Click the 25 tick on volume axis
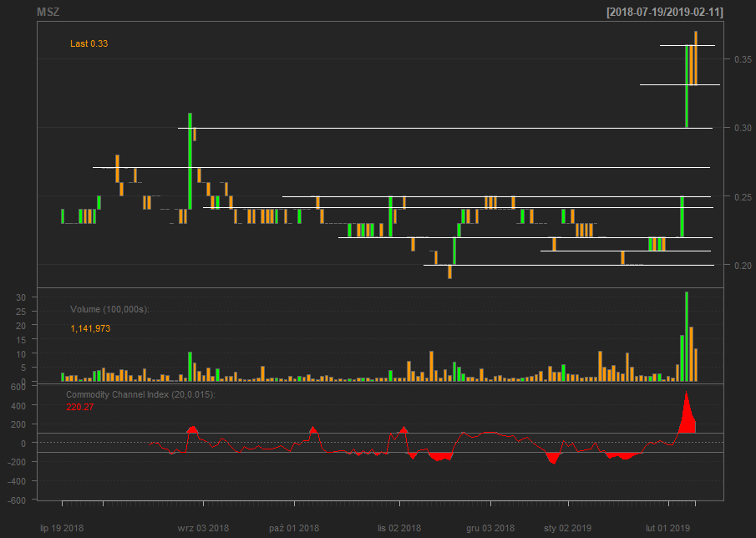 tap(20, 312)
